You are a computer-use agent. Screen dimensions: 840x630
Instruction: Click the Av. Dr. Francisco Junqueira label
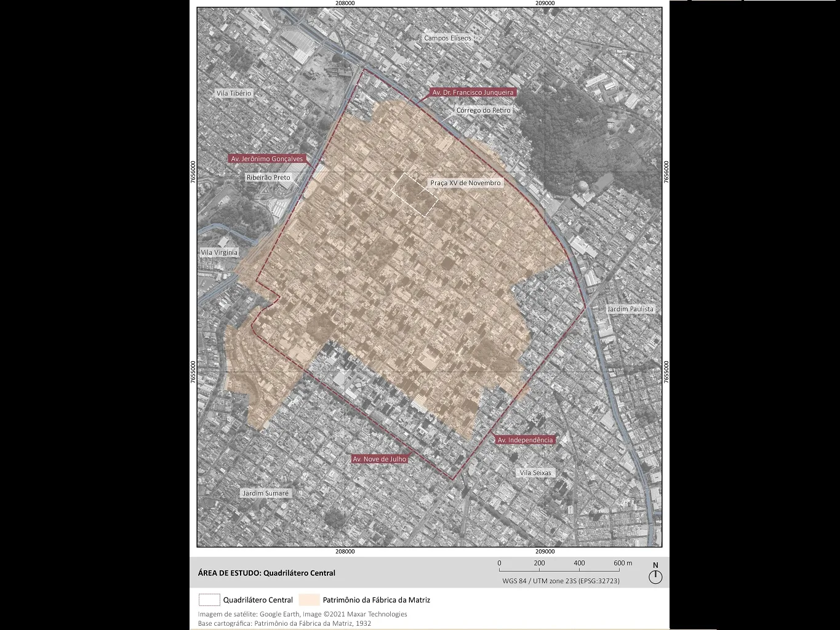(x=473, y=92)
